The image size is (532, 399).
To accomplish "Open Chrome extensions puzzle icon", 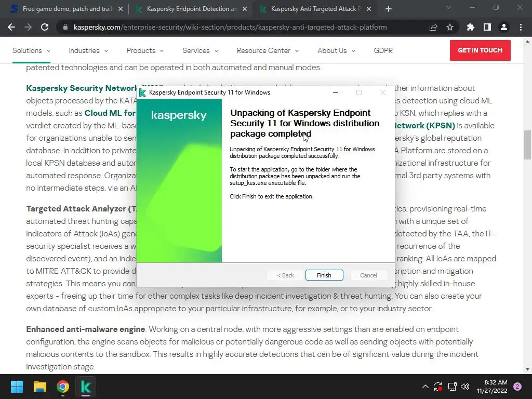I will pyautogui.click(x=471, y=27).
